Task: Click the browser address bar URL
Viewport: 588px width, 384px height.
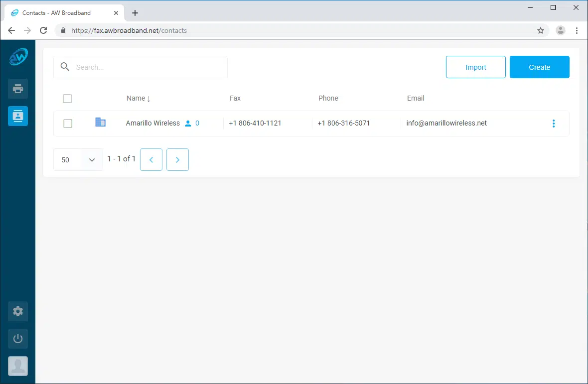Action: pos(129,31)
